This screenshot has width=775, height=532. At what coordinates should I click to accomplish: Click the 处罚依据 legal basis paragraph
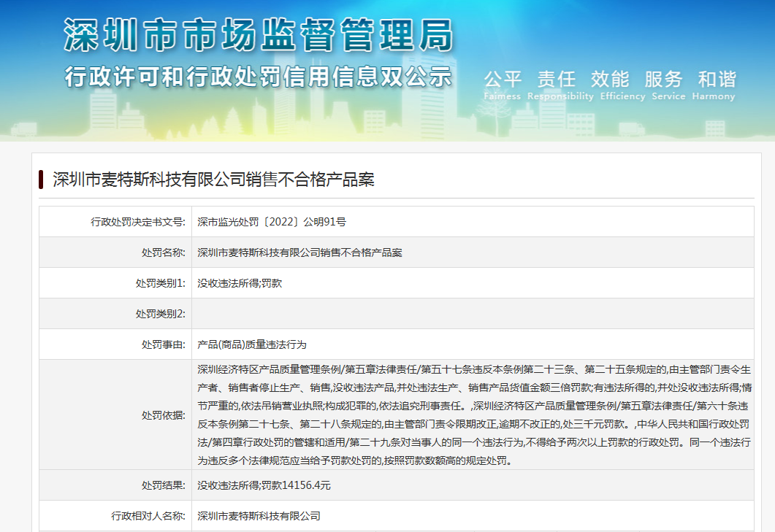pyautogui.click(x=474, y=415)
